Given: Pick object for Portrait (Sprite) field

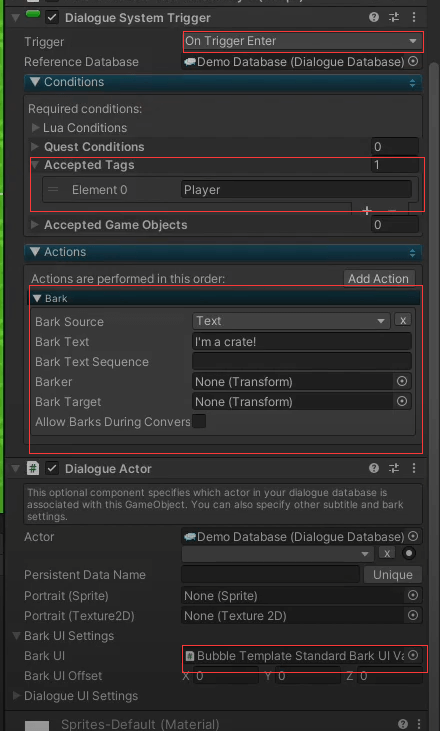Looking at the screenshot, I should click(x=413, y=595).
